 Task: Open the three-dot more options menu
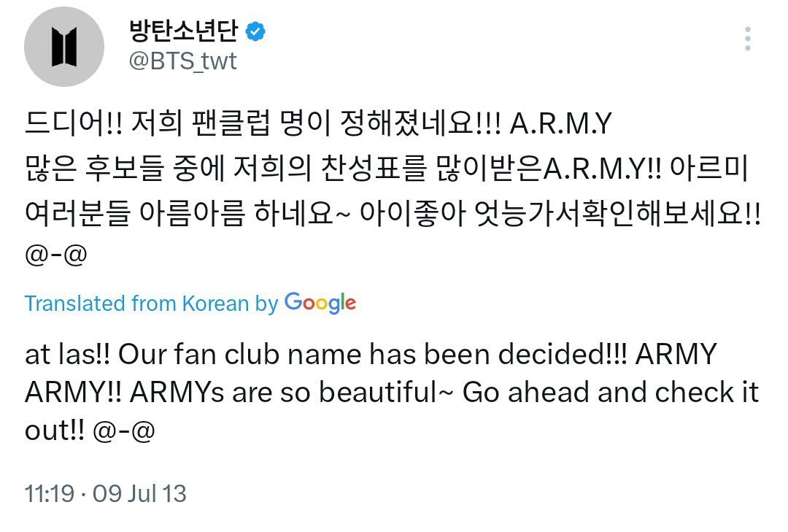(747, 39)
